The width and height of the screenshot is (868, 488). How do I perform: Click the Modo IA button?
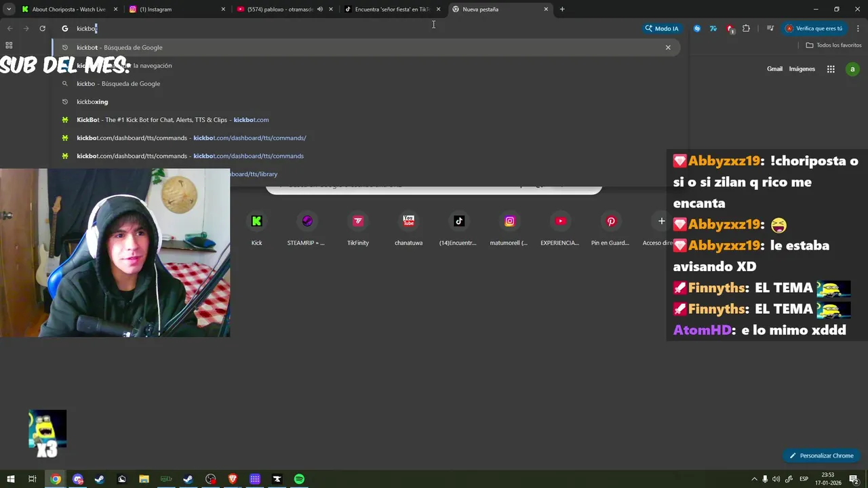point(661,28)
